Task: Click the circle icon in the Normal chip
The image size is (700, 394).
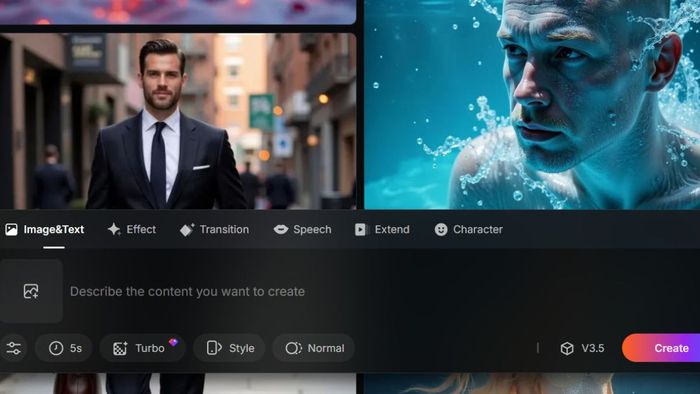Action: pyautogui.click(x=293, y=348)
